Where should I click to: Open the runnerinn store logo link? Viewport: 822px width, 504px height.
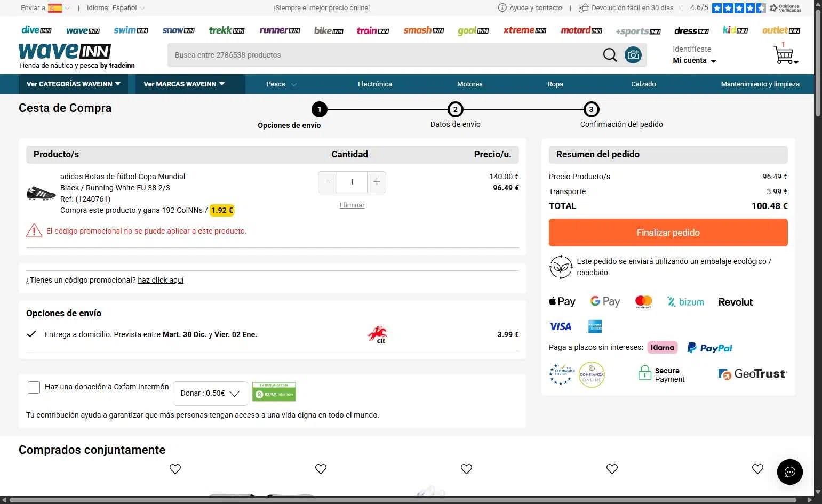280,30
